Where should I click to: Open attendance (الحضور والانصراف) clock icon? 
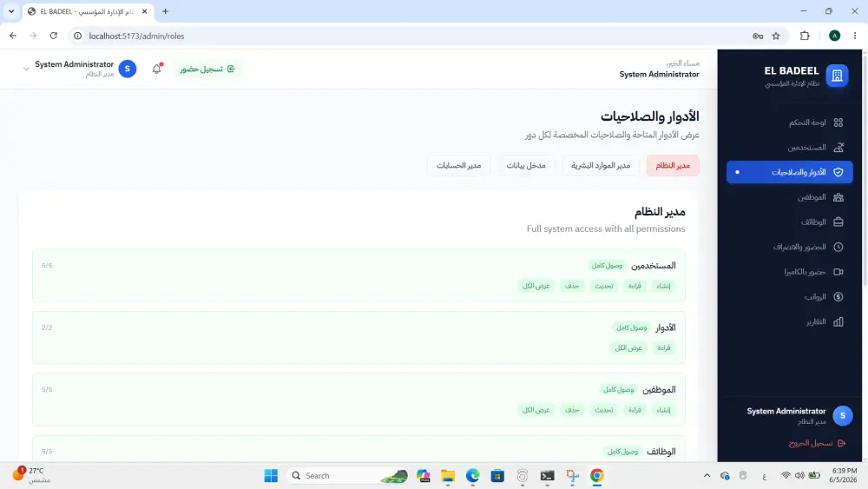[x=838, y=247]
